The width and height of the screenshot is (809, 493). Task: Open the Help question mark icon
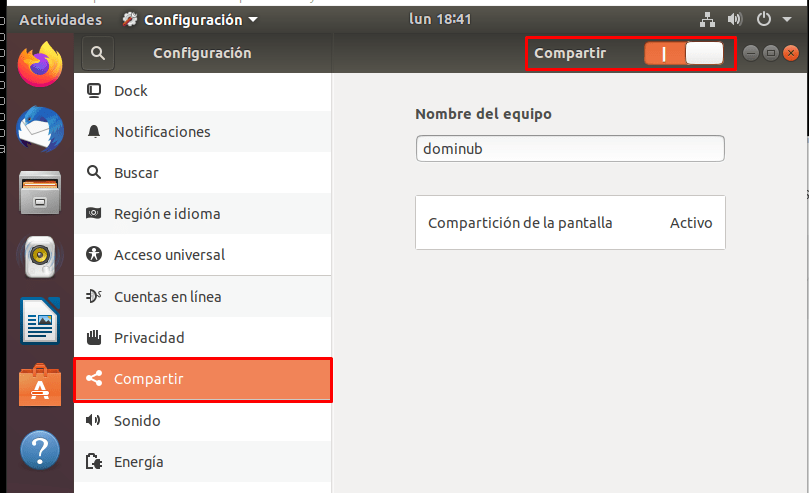coord(40,449)
